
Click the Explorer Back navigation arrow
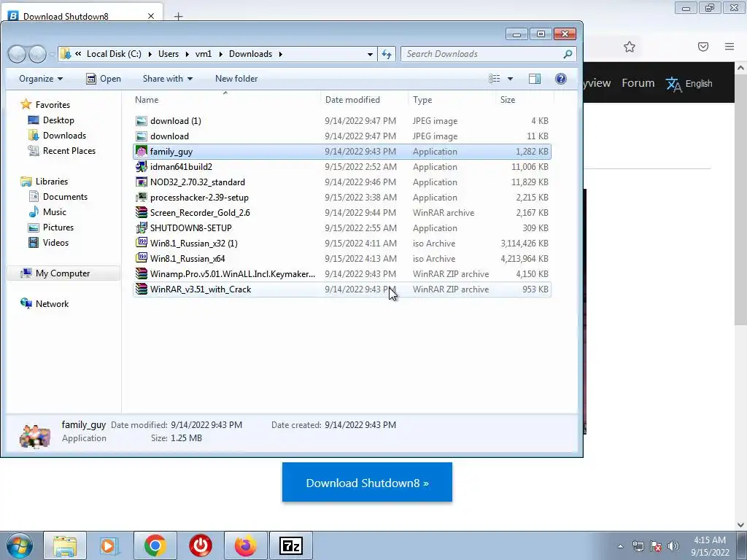18,54
